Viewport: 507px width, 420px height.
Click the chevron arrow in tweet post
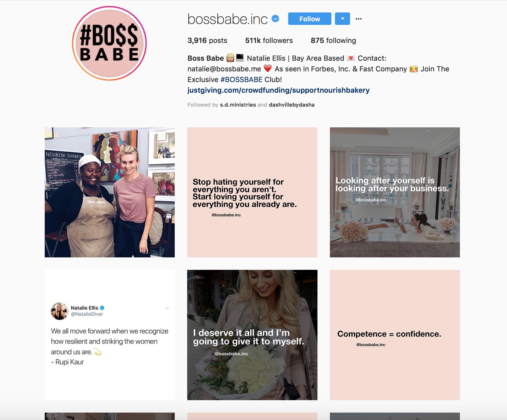(x=167, y=308)
